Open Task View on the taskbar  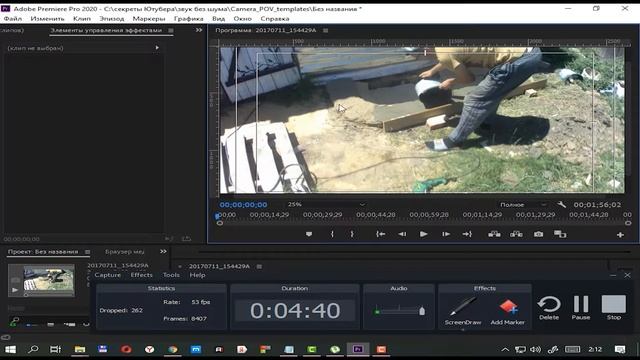pyautogui.click(x=55, y=349)
